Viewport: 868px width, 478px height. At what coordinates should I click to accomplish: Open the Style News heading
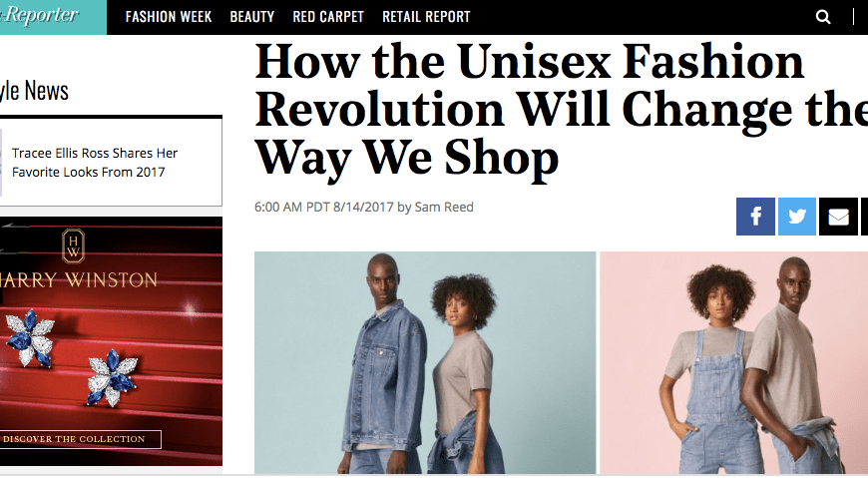34,91
